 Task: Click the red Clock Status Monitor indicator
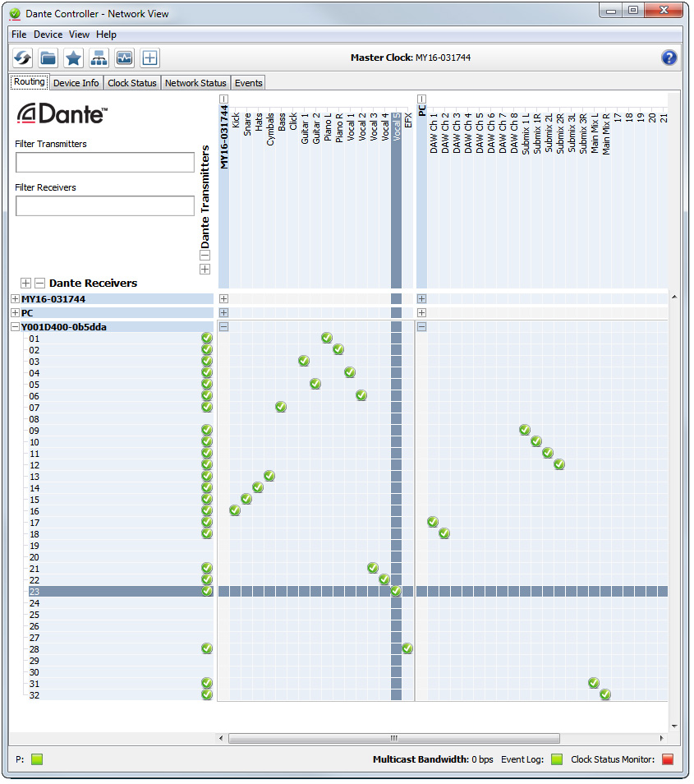click(x=668, y=759)
